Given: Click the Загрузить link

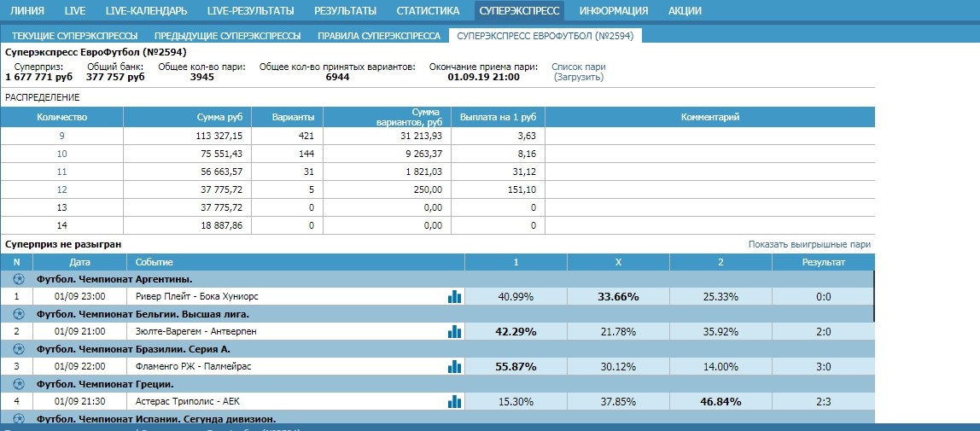Looking at the screenshot, I should point(579,77).
